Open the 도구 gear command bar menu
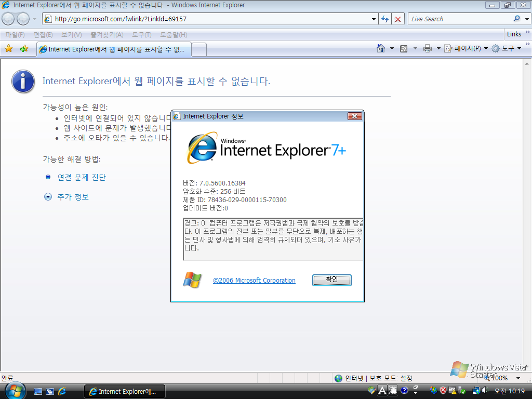The image size is (532, 399). pos(506,48)
